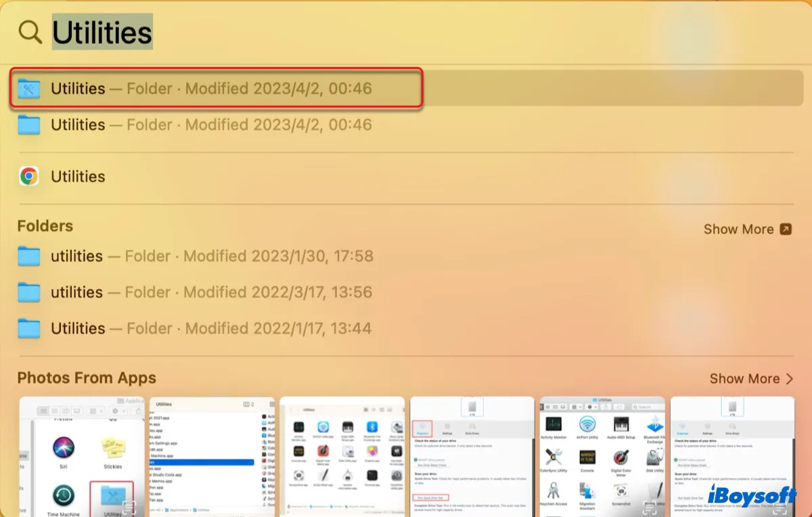Click in the Spotlight search field text
The image size is (812, 517).
point(102,32)
